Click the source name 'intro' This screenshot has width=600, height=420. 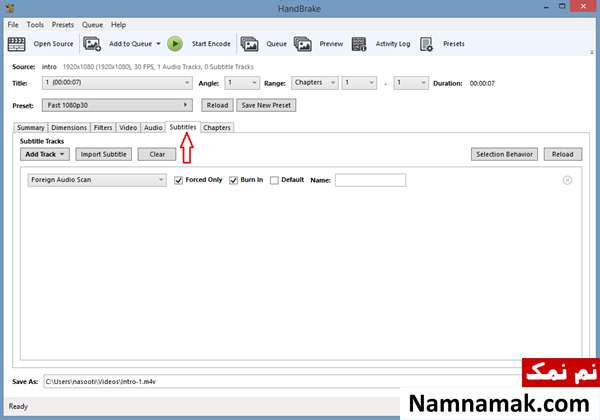click(x=49, y=67)
